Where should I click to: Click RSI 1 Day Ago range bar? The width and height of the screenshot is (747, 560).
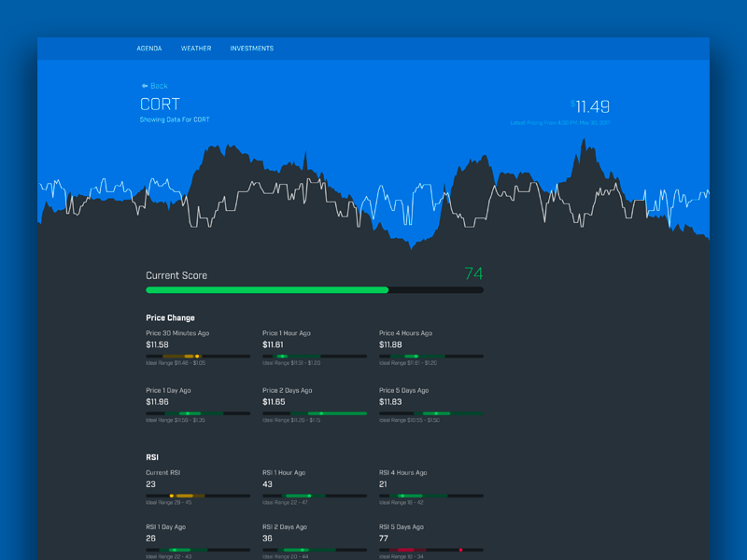pos(198,550)
